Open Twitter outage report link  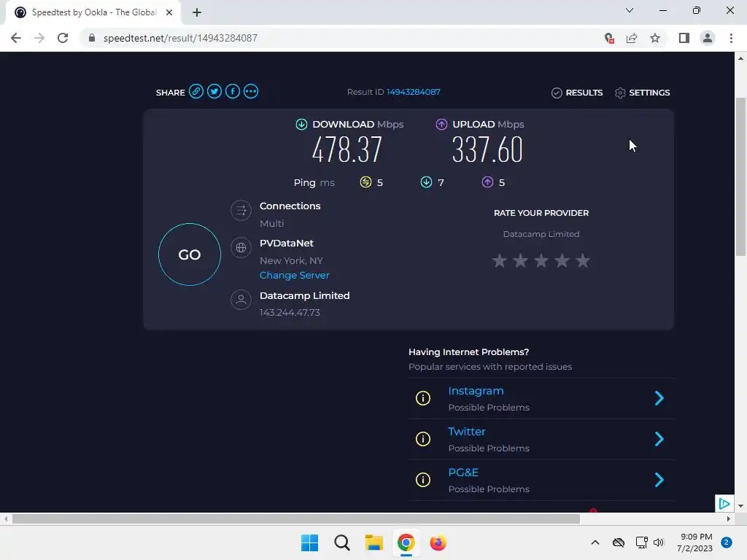467,432
